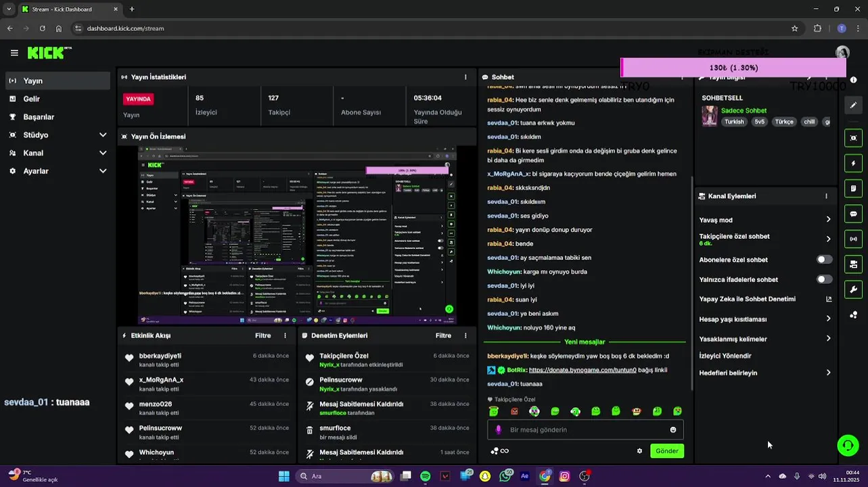Click the Turkish tag chip
This screenshot has height=487, width=868.
(734, 122)
